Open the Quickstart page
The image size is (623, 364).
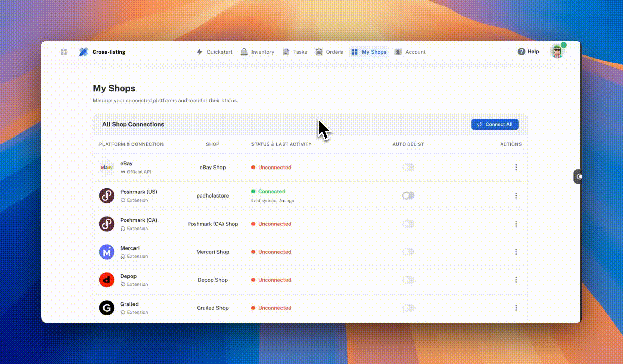(x=214, y=52)
